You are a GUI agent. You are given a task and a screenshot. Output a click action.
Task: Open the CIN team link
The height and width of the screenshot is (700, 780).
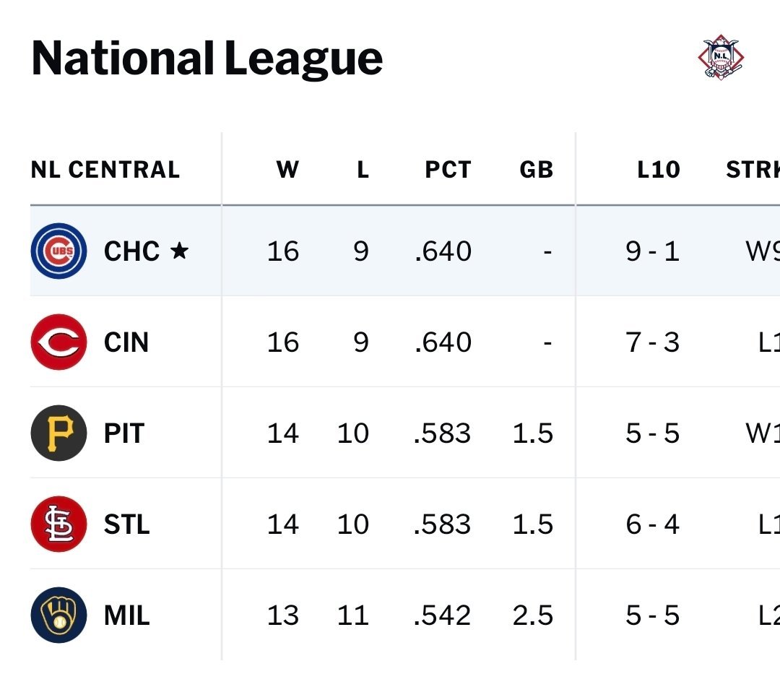point(126,342)
